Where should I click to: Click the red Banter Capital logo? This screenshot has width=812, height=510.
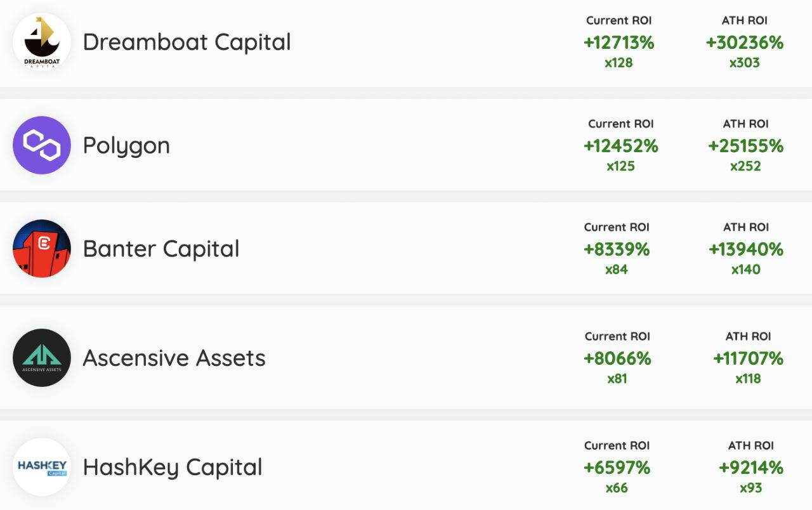[x=42, y=249]
